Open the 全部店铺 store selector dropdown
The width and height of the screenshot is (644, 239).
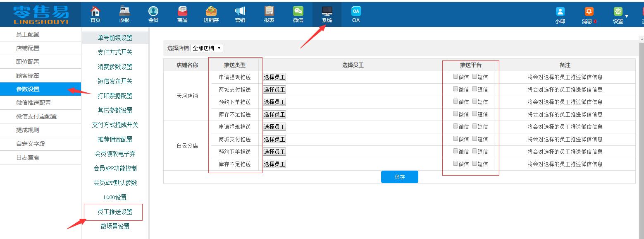(x=207, y=48)
